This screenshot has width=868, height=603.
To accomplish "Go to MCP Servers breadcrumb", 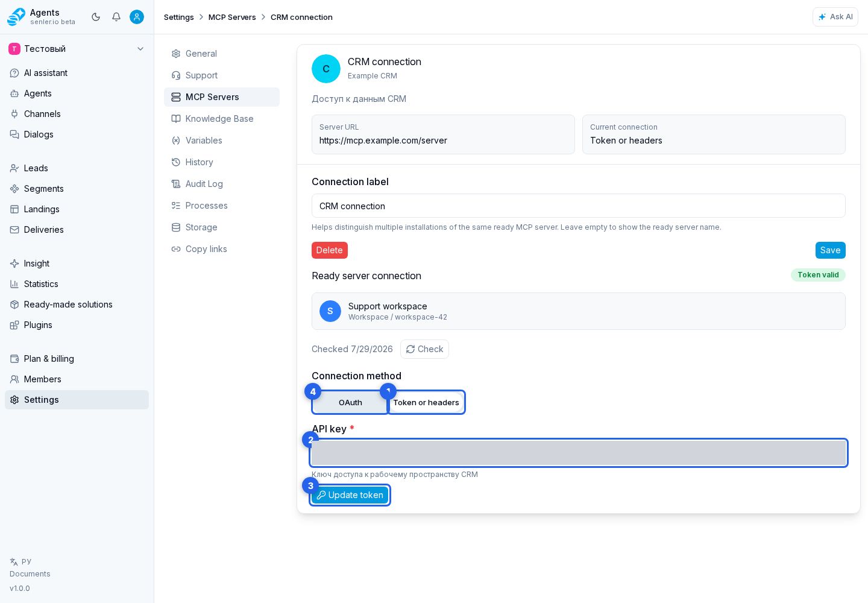I will pyautogui.click(x=232, y=17).
